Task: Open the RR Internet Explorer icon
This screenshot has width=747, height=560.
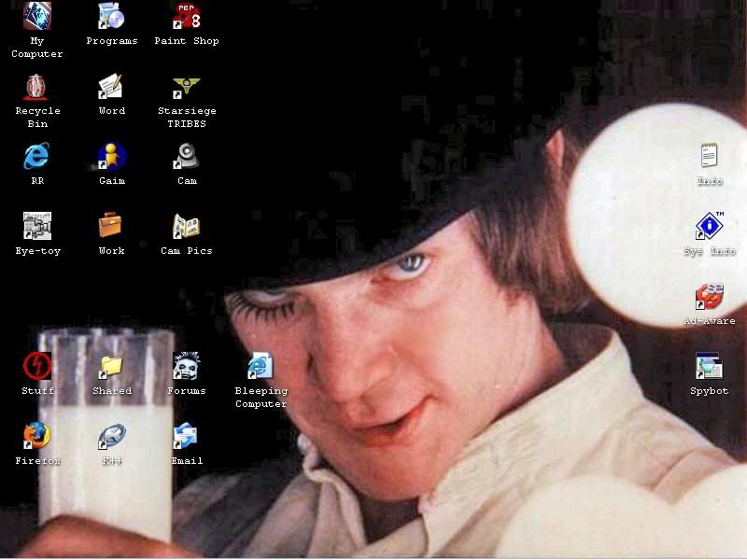Action: (x=37, y=156)
